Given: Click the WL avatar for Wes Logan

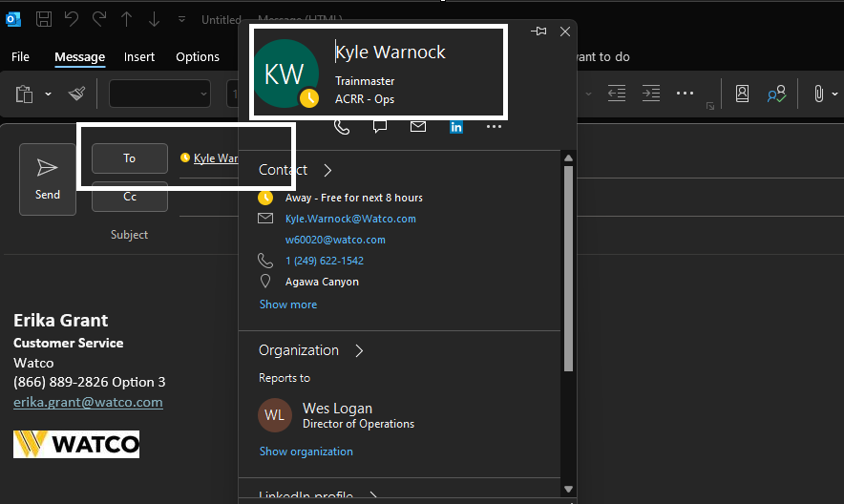Looking at the screenshot, I should 275,415.
